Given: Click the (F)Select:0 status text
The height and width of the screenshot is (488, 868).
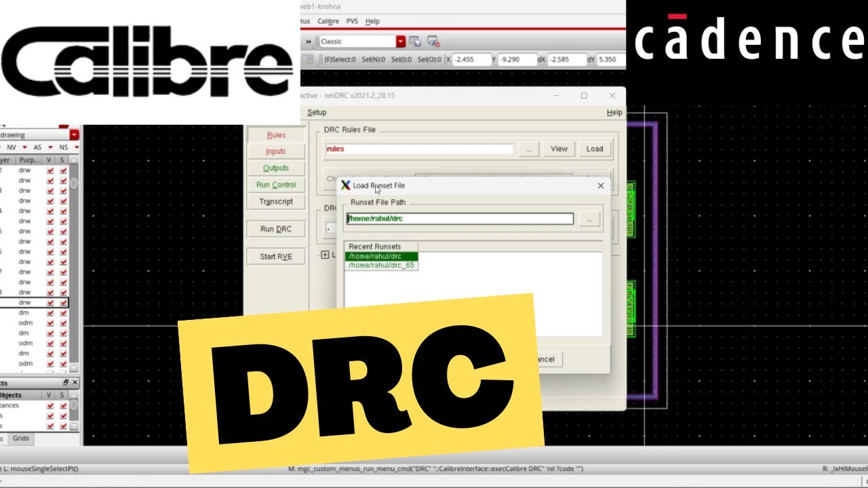Looking at the screenshot, I should point(340,60).
